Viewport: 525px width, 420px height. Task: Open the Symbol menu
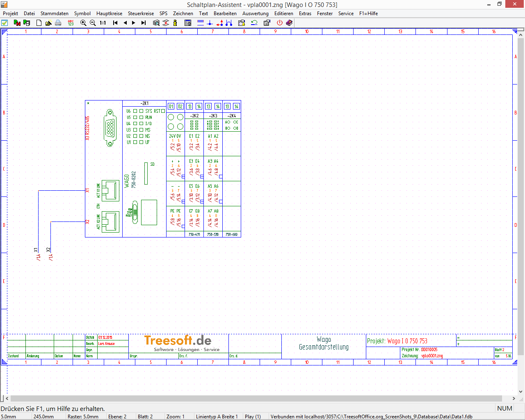pos(82,14)
